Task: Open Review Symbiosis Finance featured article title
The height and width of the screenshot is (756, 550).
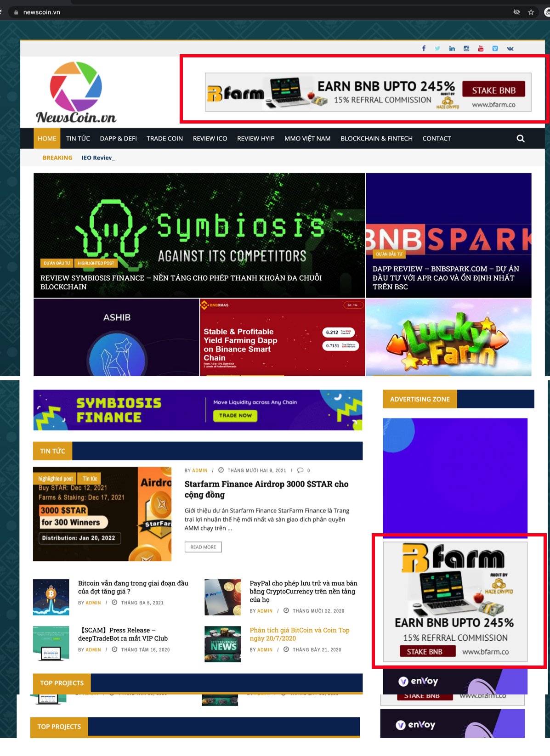Action: tap(181, 282)
